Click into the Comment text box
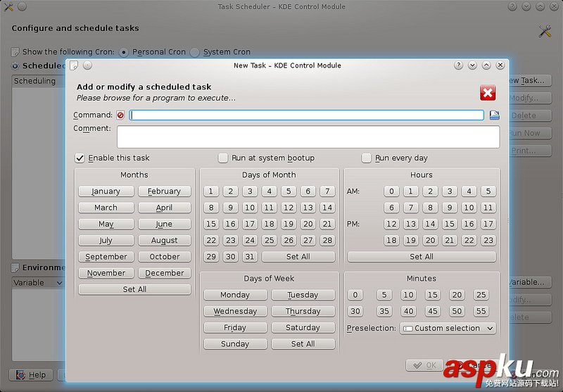The width and height of the screenshot is (563, 392). [308, 137]
